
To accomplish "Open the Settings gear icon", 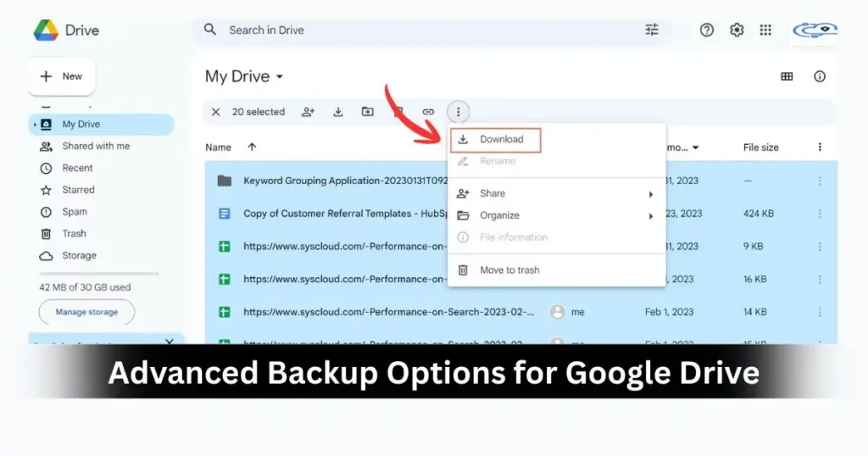I will [737, 30].
